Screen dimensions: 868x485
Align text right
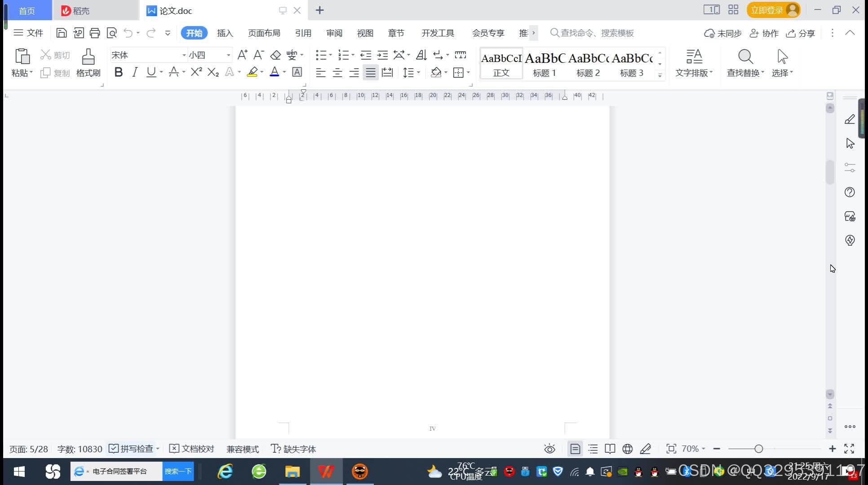click(x=354, y=72)
